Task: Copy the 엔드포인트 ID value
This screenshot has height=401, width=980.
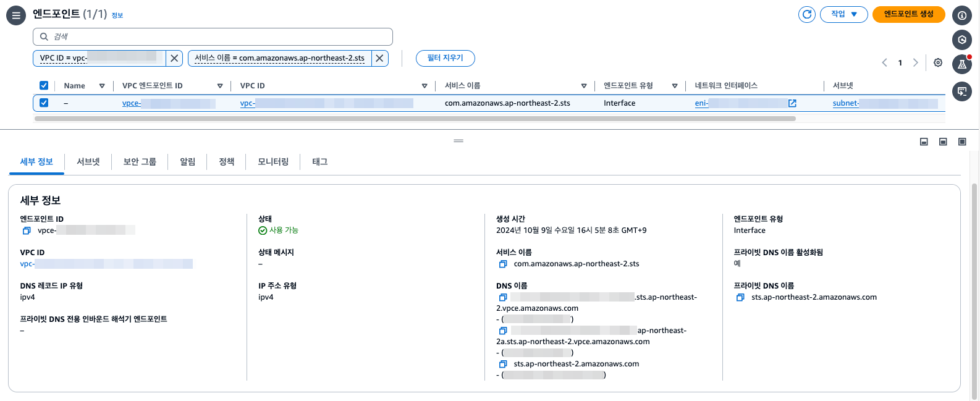Action: tap(27, 230)
